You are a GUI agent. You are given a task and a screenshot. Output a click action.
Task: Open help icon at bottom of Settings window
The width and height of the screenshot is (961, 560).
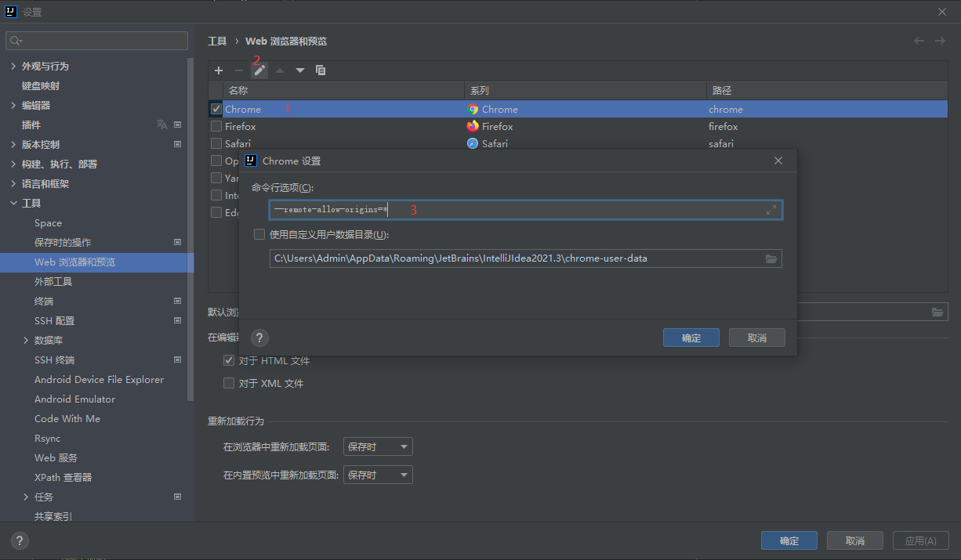point(20,540)
